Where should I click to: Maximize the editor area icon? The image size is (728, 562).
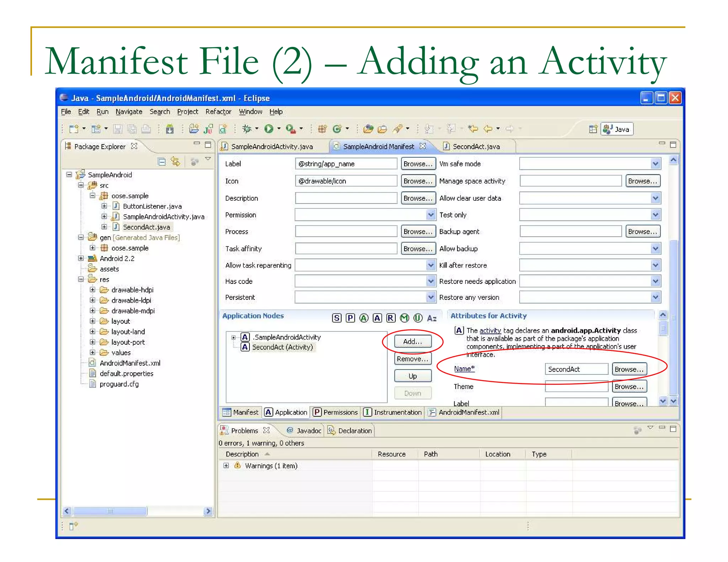pos(673,145)
